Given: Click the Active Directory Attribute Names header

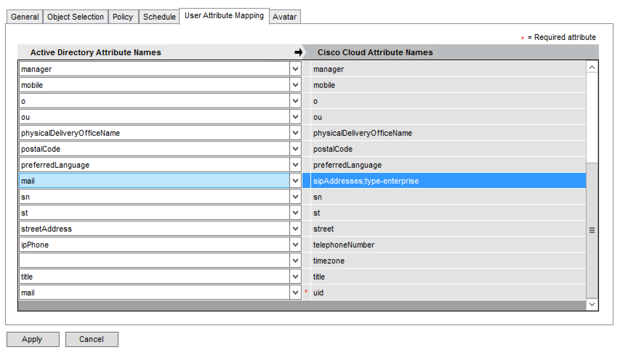Looking at the screenshot, I should pyautogui.click(x=96, y=52).
